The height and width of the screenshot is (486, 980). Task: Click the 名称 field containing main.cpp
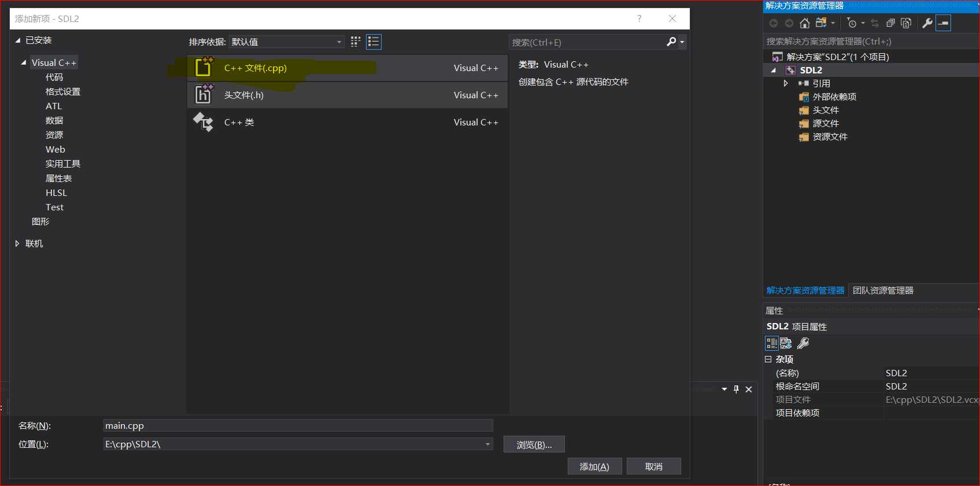(x=298, y=425)
